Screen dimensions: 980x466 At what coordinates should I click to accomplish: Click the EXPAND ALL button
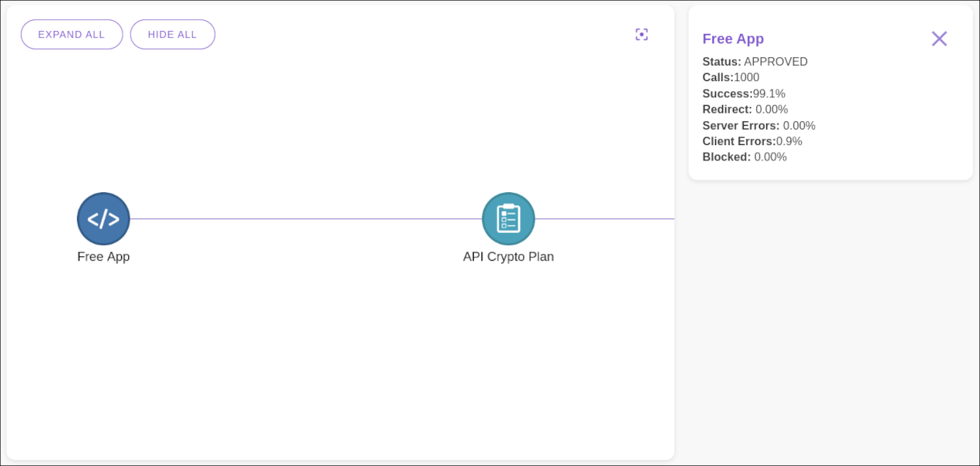71,34
